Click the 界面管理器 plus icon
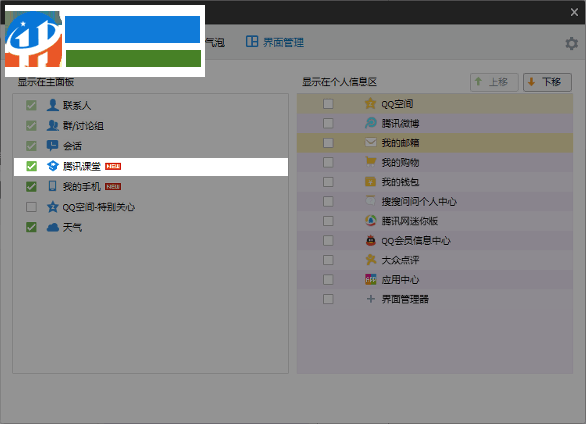The height and width of the screenshot is (424, 586). point(370,299)
